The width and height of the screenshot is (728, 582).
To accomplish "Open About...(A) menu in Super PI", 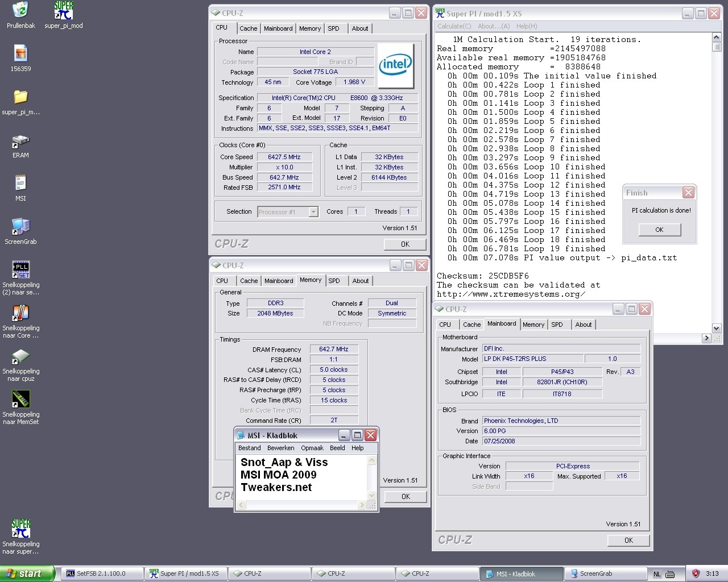I will point(494,26).
